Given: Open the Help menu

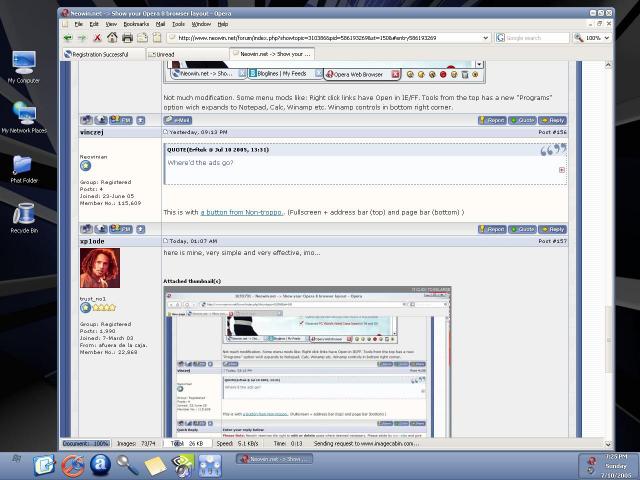Looking at the screenshot, I should tap(222, 24).
